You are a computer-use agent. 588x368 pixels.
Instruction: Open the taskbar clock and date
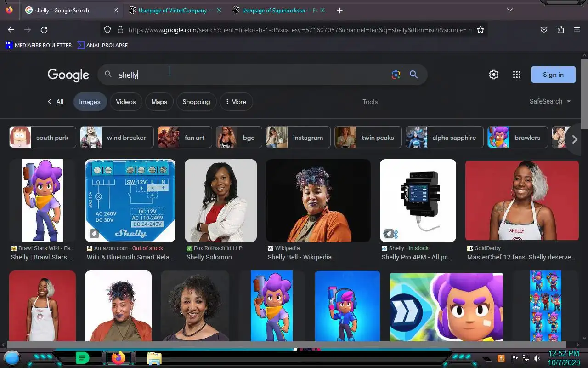coord(564,358)
